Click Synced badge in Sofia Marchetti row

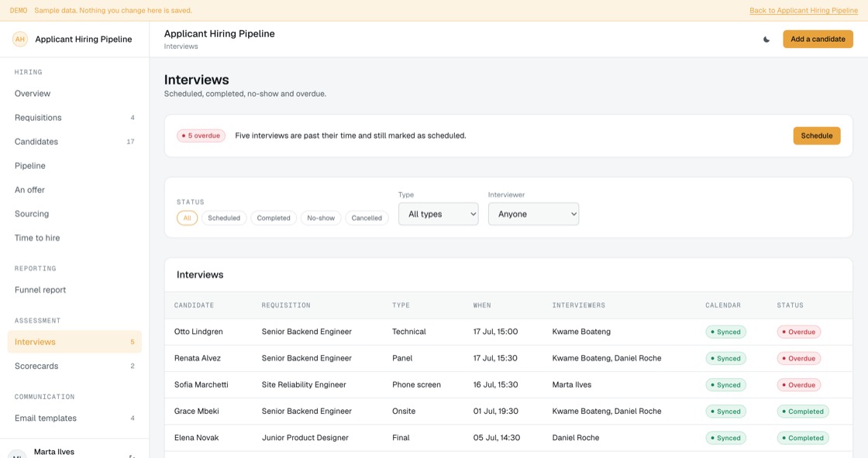pyautogui.click(x=725, y=385)
